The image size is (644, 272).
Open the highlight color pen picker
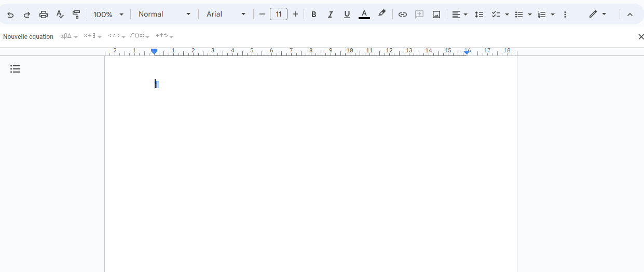pyautogui.click(x=382, y=14)
